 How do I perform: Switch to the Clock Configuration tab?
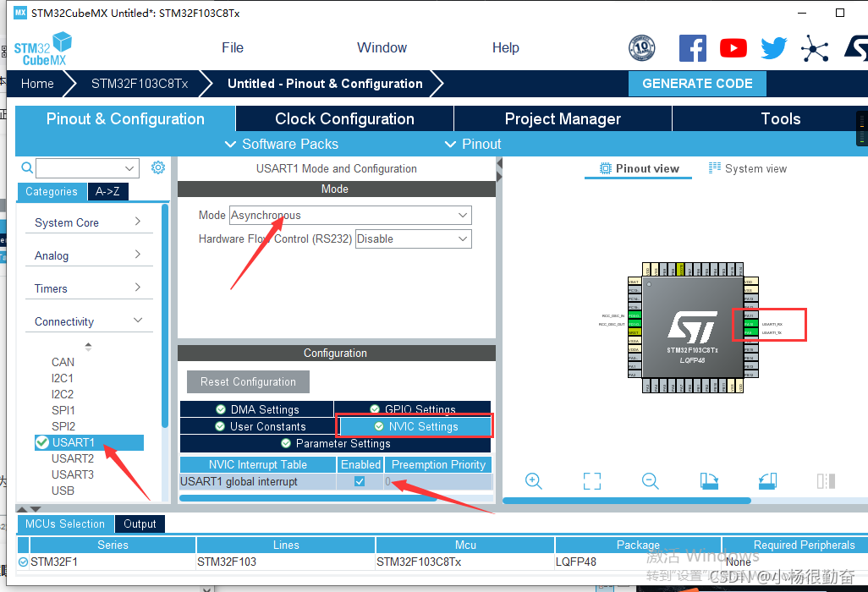click(x=344, y=118)
